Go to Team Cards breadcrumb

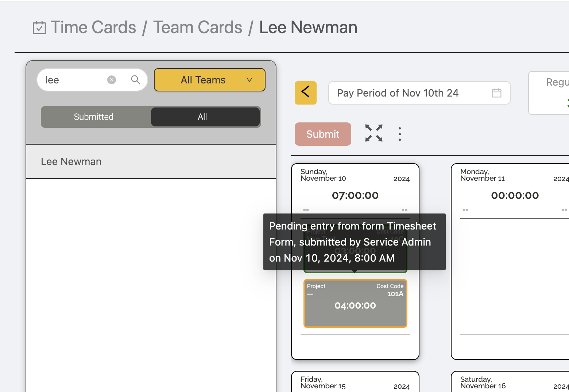[x=198, y=27]
